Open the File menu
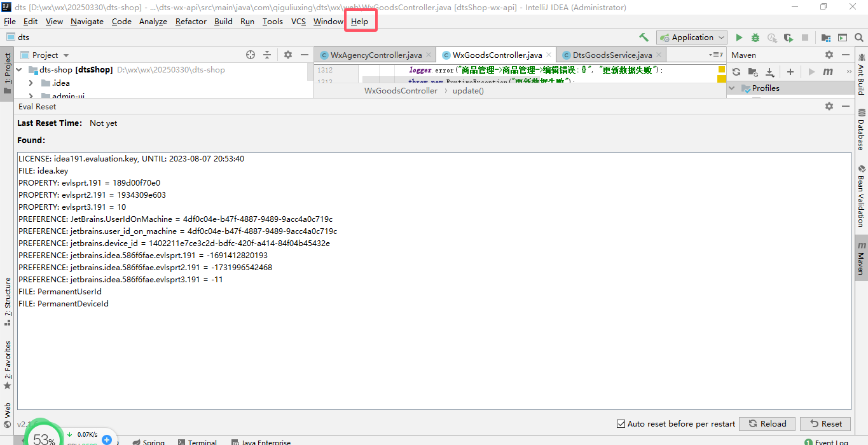 10,21
